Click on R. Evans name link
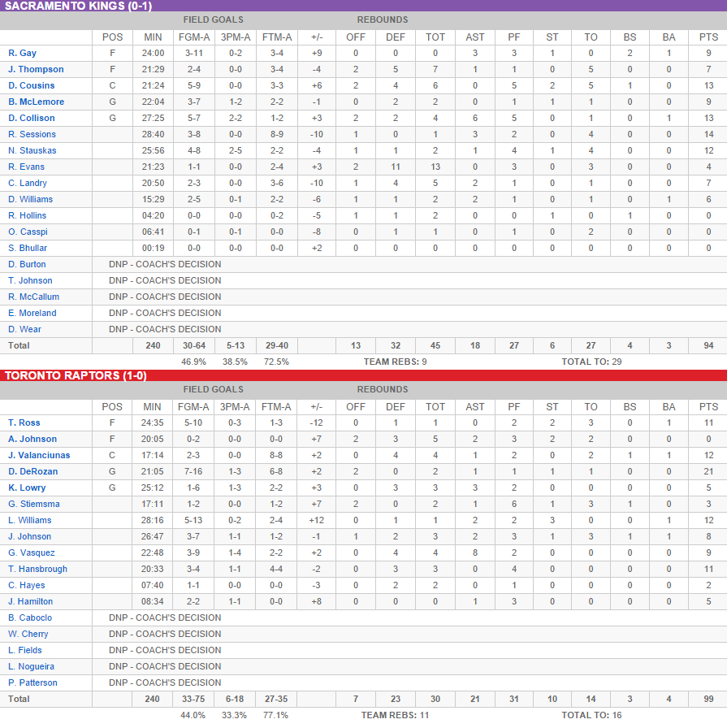Image resolution: width=727 pixels, height=728 pixels. click(x=27, y=167)
